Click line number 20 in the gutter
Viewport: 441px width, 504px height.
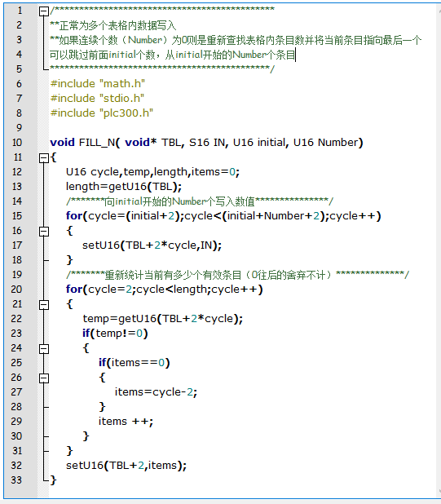click(x=16, y=290)
